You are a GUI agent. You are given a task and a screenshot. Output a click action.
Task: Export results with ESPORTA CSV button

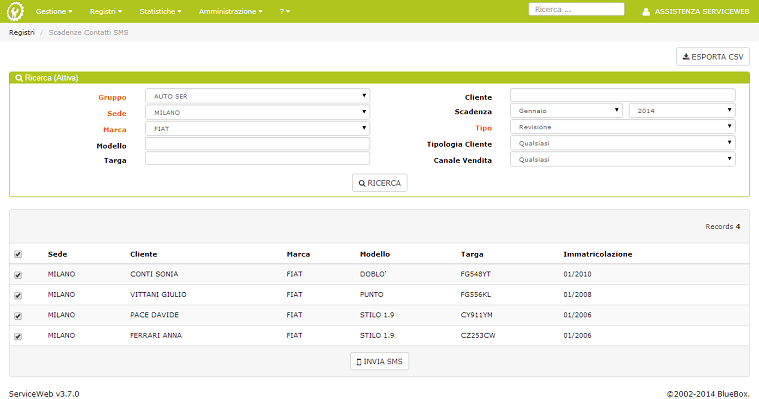[713, 57]
